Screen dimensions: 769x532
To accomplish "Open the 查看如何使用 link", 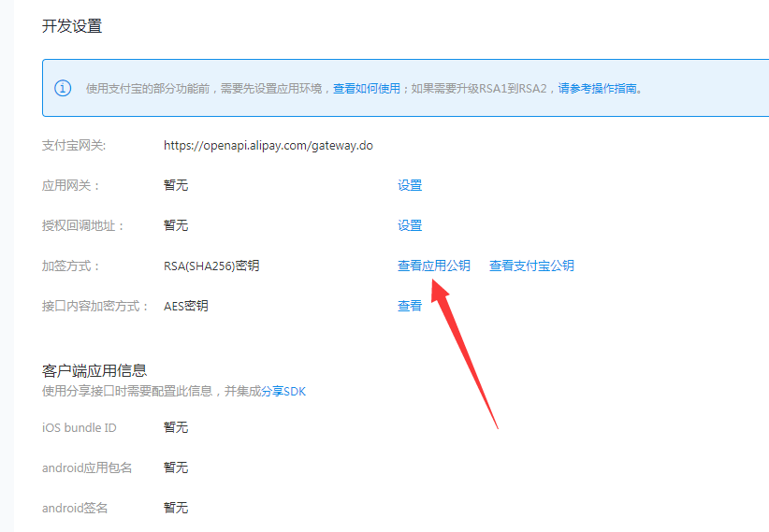I will coord(367,89).
